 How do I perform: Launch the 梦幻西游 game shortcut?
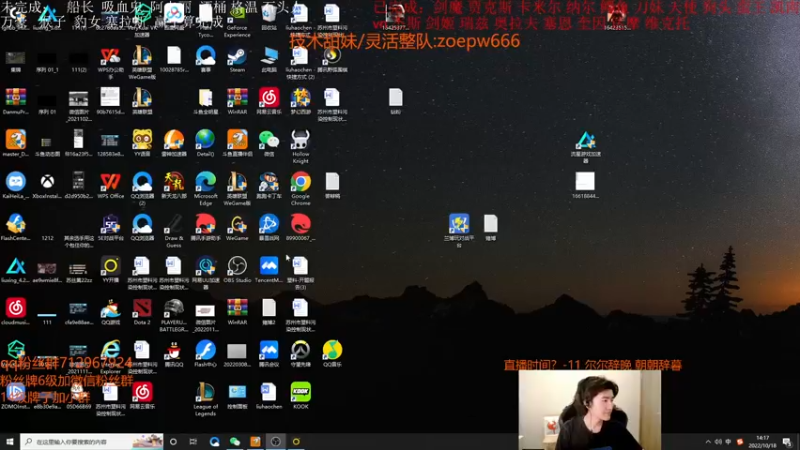[301, 102]
